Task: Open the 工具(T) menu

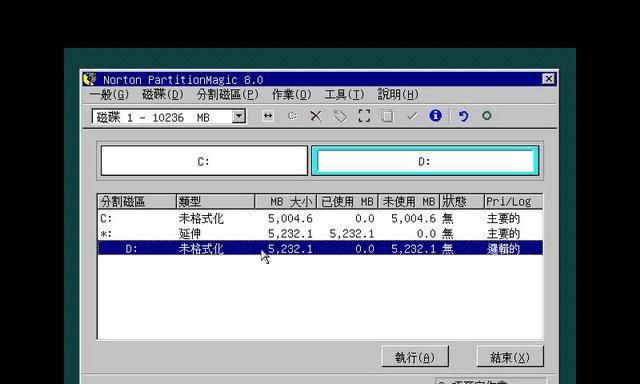Action: coord(344,95)
